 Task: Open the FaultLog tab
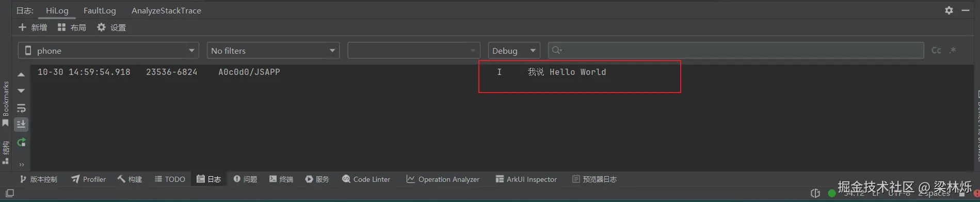[x=100, y=10]
